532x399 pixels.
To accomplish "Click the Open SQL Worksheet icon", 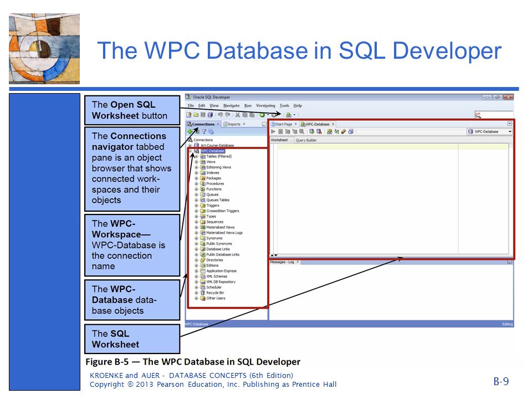I will click(289, 115).
